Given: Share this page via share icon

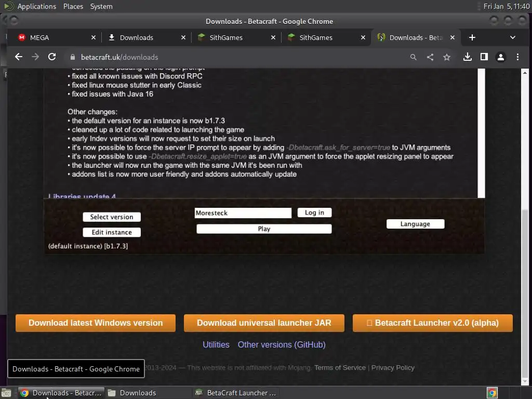Looking at the screenshot, I should (x=430, y=57).
